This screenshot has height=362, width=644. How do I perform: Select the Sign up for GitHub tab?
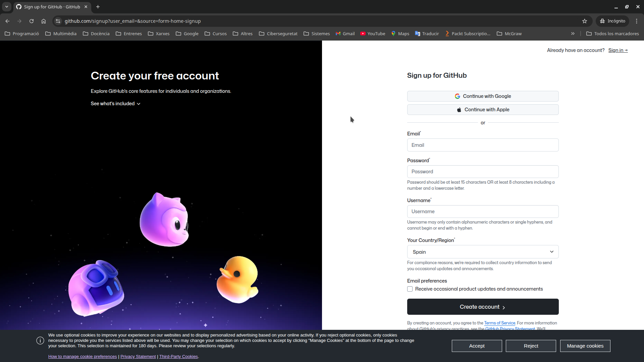click(x=50, y=7)
